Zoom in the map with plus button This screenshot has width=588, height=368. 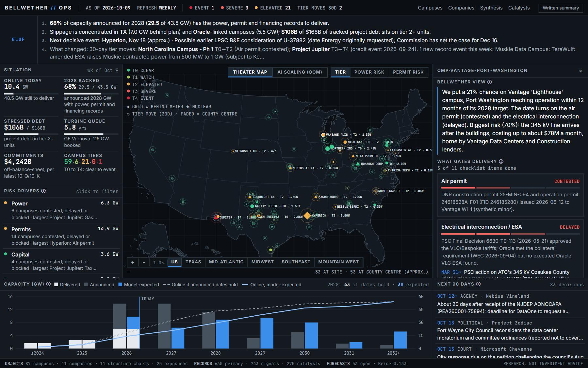[133, 262]
